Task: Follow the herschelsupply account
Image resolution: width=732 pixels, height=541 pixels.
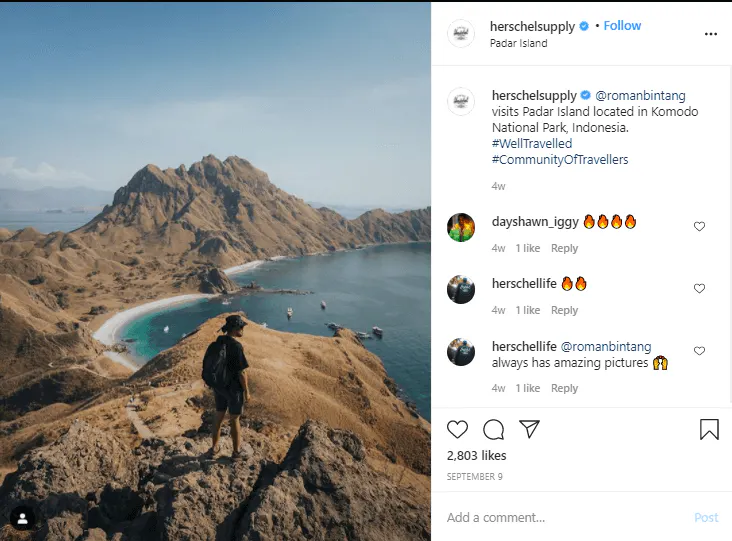Action: point(622,26)
